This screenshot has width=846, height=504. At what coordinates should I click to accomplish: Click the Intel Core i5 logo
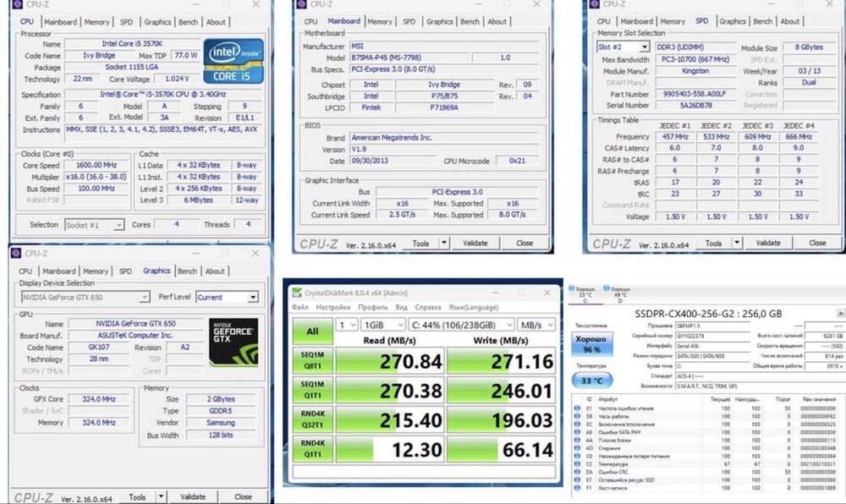tap(233, 61)
